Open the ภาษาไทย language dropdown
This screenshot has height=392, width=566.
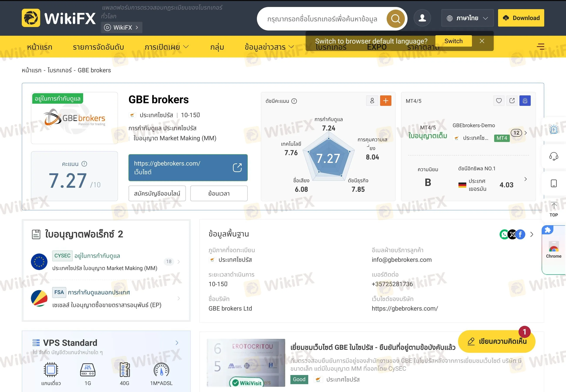click(x=467, y=18)
